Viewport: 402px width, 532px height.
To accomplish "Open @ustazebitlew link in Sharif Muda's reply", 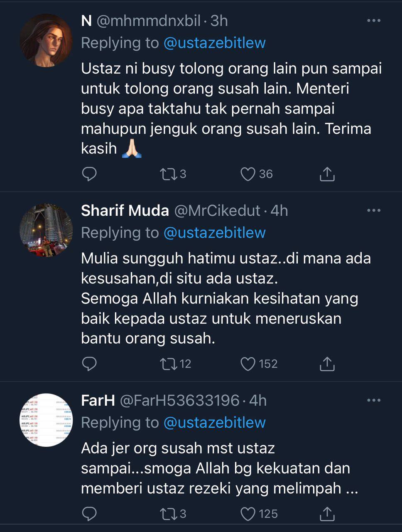I will (x=215, y=233).
